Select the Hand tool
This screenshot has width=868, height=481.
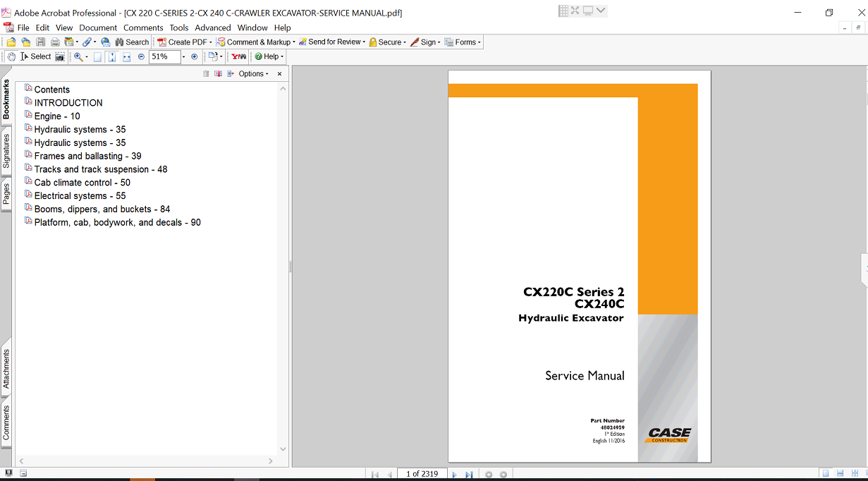click(x=11, y=56)
